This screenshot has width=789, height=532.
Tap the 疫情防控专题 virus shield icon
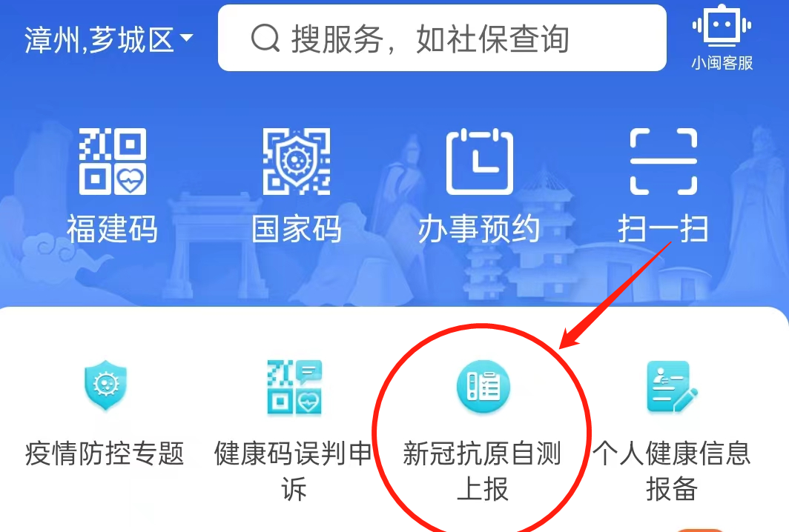pos(105,385)
